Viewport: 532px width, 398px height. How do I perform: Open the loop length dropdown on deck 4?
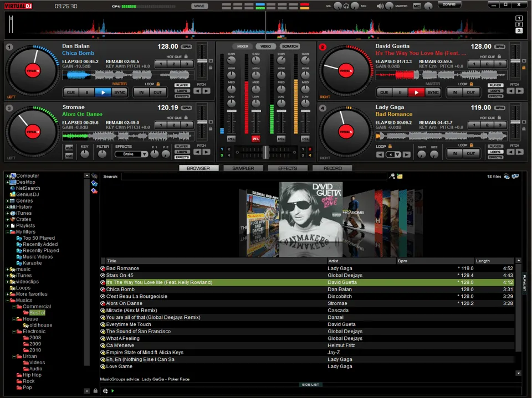coord(398,154)
